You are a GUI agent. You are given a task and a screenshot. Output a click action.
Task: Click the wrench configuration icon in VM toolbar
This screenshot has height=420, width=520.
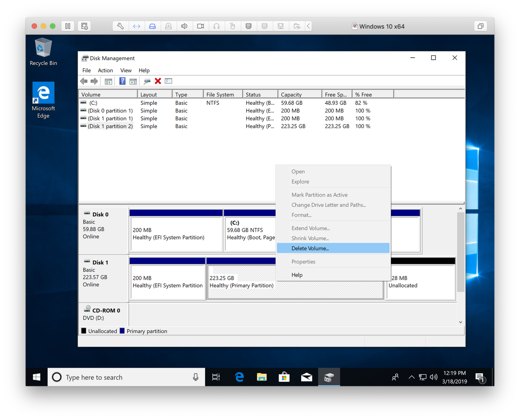point(120,26)
